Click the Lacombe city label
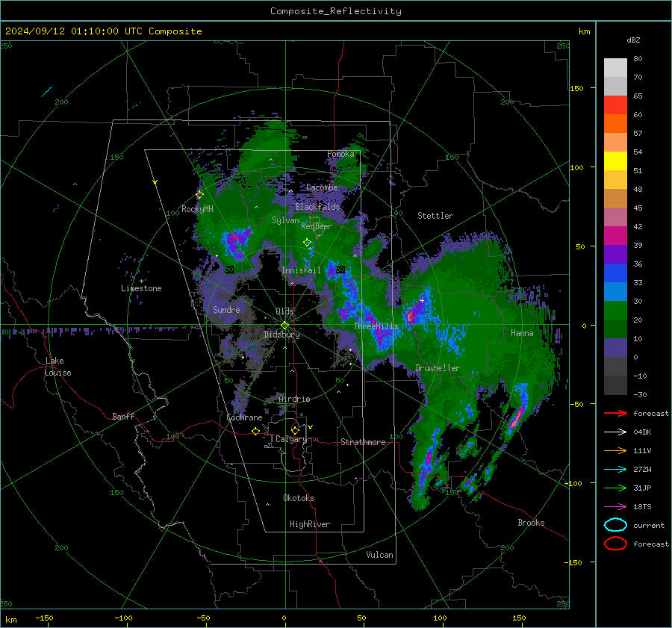This screenshot has height=628, width=672. (x=322, y=187)
